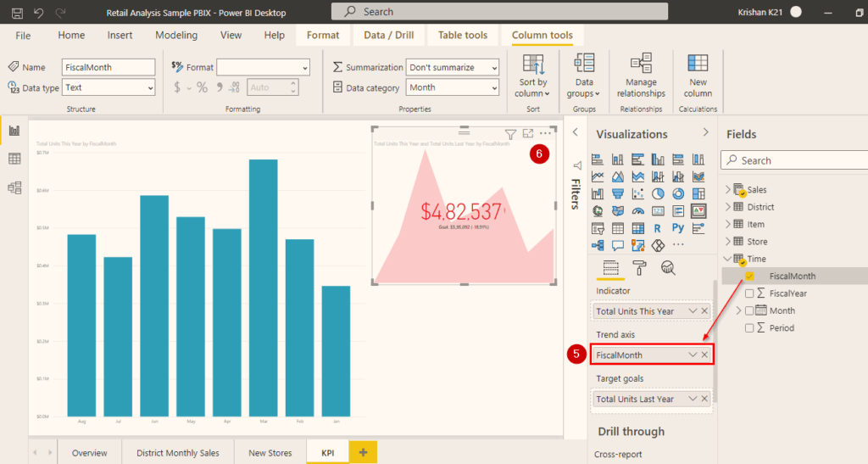868x464 pixels.
Task: Select the slicer visual
Action: pyautogui.click(x=598, y=228)
